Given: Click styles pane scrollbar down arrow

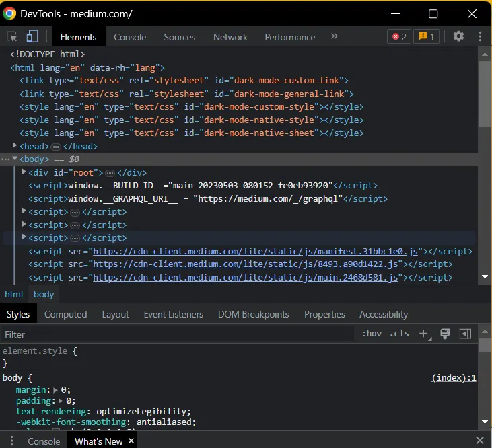Looking at the screenshot, I should tap(485, 422).
